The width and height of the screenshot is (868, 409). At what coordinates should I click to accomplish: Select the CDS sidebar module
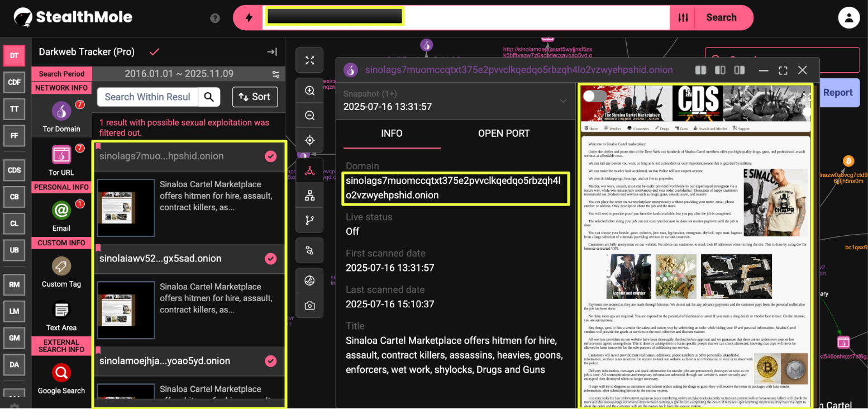click(14, 170)
